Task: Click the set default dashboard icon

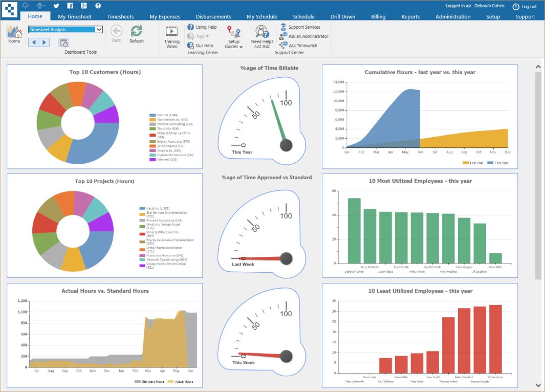Action: click(63, 43)
